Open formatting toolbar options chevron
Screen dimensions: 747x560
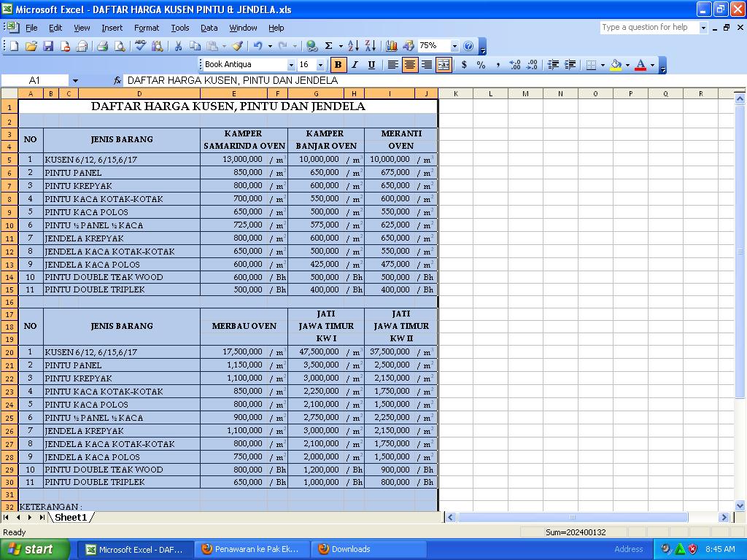coord(662,66)
